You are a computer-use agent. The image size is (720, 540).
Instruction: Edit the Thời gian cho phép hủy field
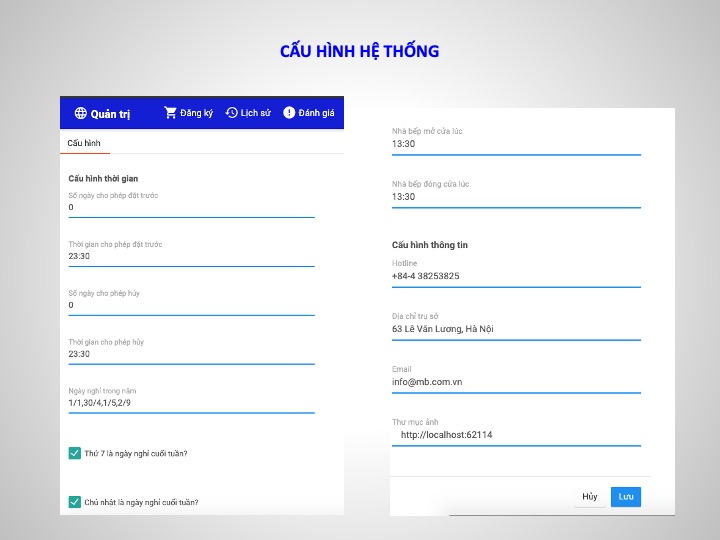(190, 354)
